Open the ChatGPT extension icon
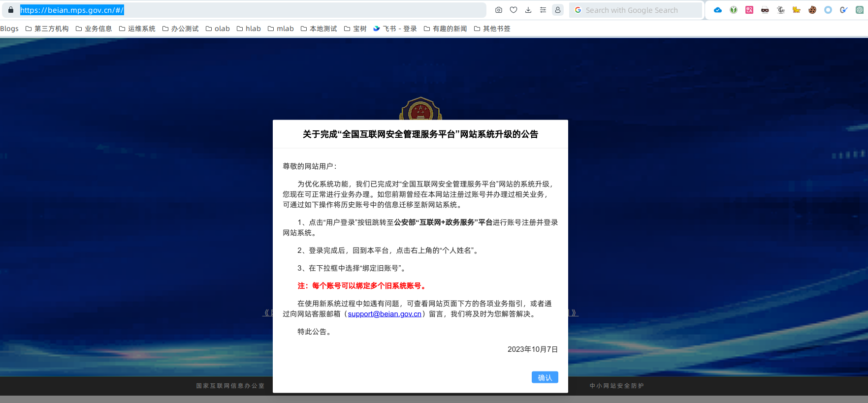868x403 pixels. 860,10
